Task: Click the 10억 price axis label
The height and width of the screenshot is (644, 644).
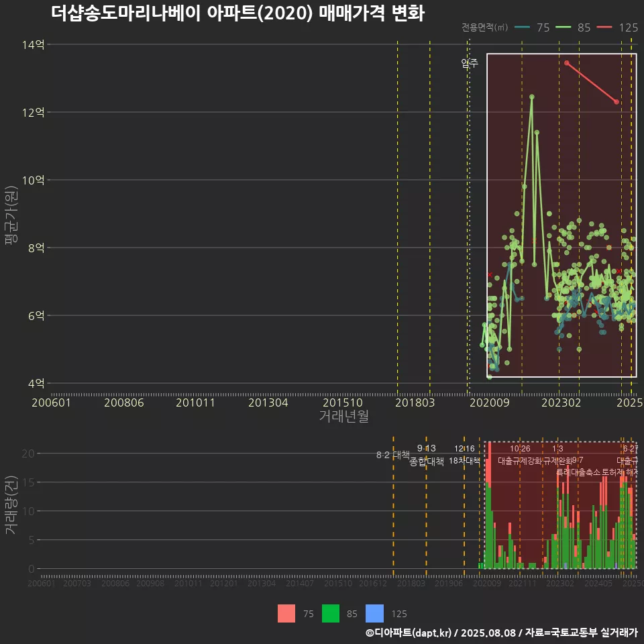Action: coord(34,180)
